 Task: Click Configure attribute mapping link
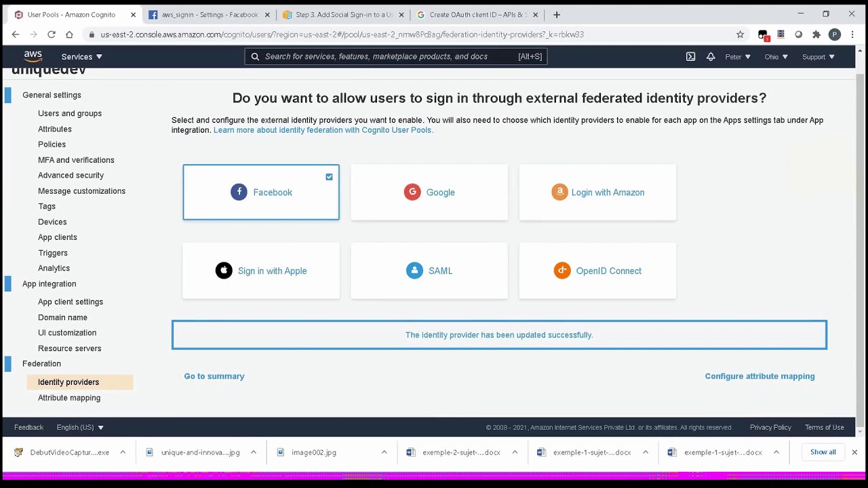tap(759, 376)
